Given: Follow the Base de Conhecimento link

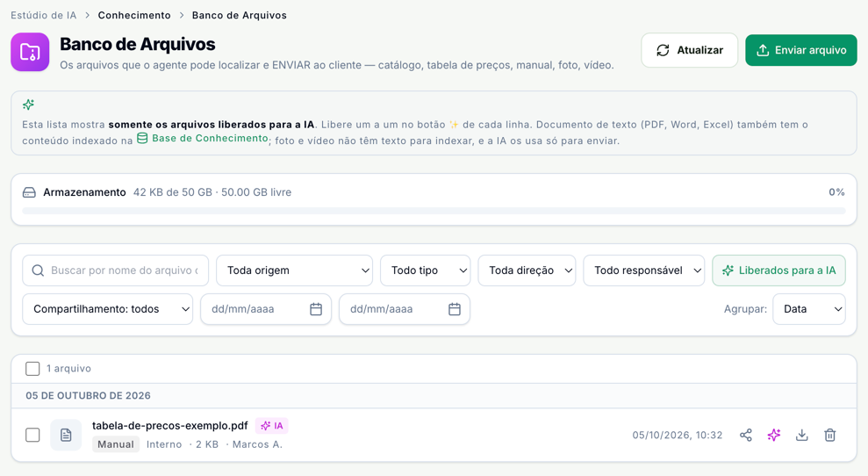Looking at the screenshot, I should [x=203, y=139].
